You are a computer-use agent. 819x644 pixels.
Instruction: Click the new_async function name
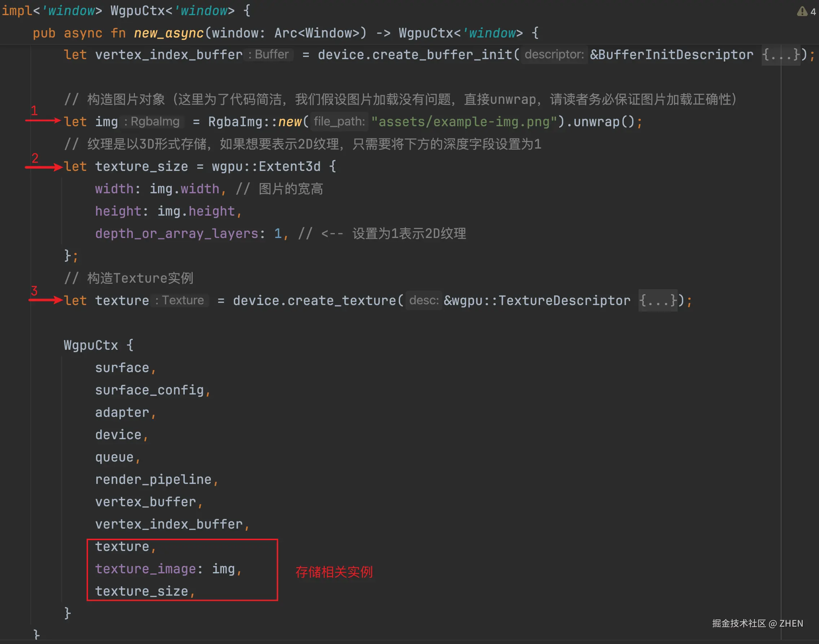coord(168,33)
